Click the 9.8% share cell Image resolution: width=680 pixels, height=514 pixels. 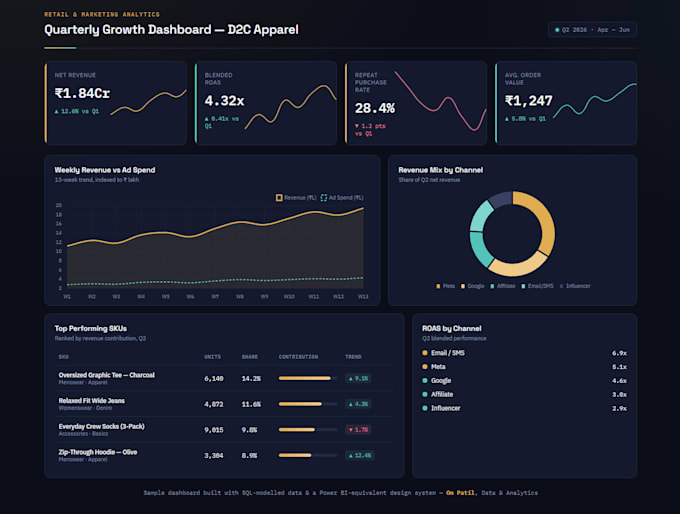point(249,430)
